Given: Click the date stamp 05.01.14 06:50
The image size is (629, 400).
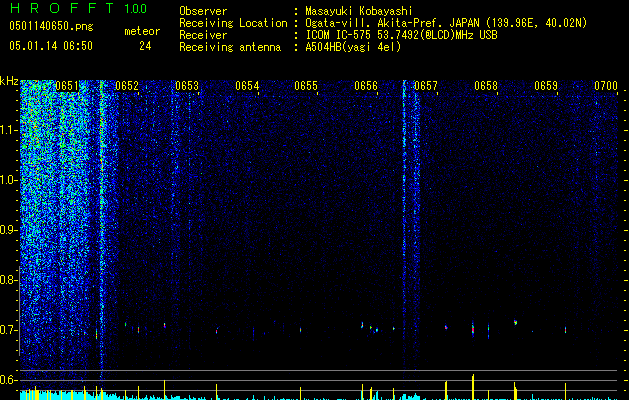Looking at the screenshot, I should (x=51, y=46).
